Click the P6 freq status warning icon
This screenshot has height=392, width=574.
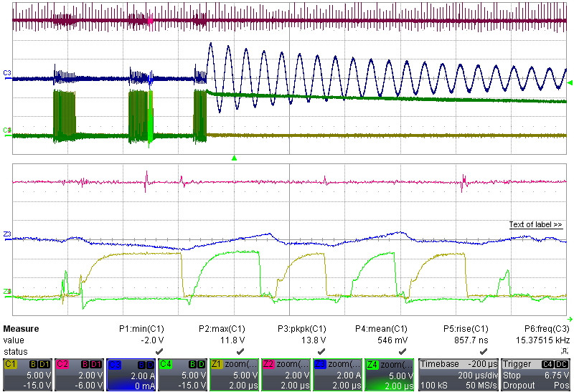pos(565,351)
